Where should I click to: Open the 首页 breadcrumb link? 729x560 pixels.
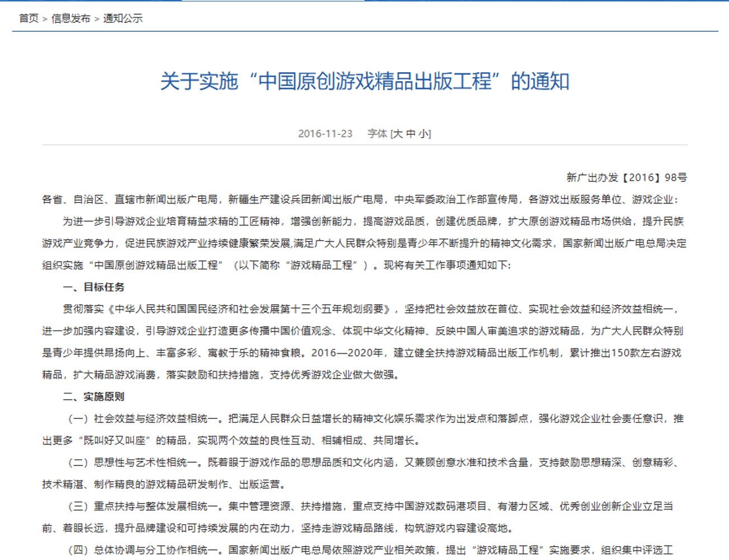29,18
